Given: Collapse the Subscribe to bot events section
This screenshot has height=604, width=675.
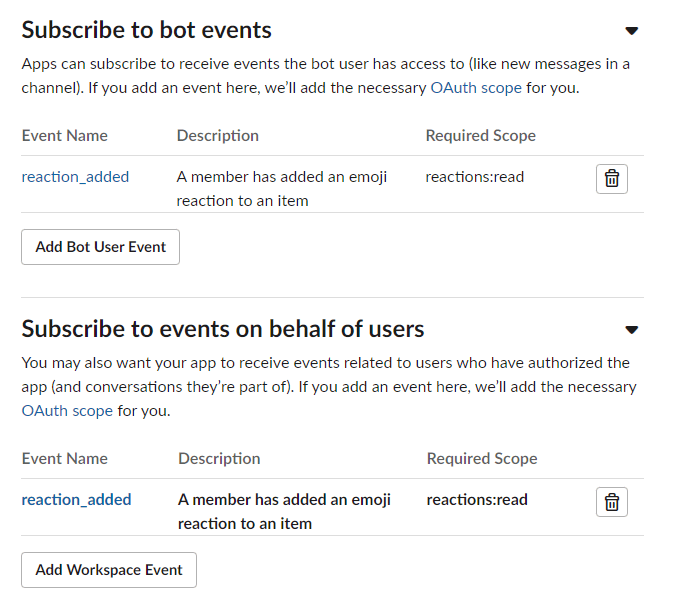Looking at the screenshot, I should (631, 31).
